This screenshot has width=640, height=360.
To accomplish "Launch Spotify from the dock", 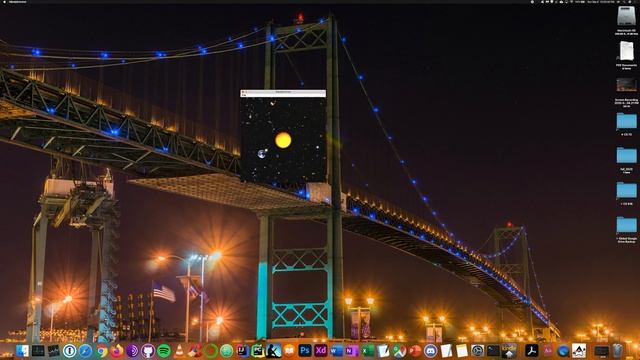I will click(x=164, y=351).
